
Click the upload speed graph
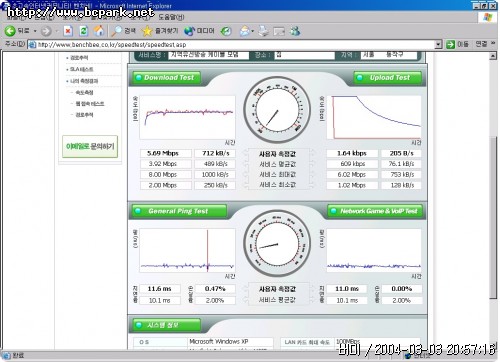[374, 117]
